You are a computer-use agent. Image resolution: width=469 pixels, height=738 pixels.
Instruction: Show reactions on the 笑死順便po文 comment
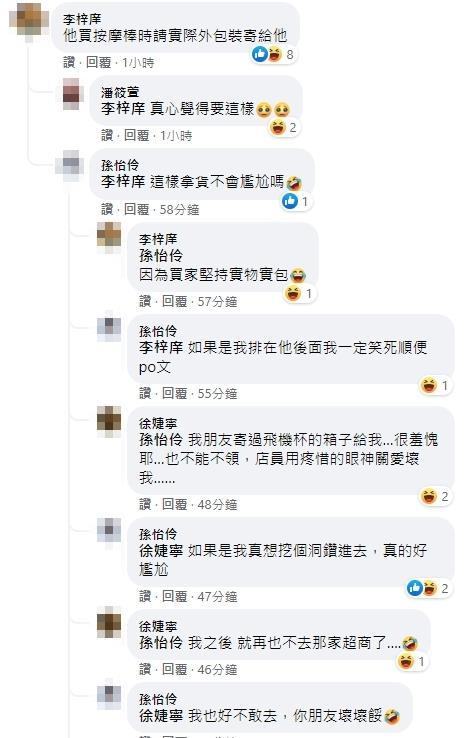(435, 385)
